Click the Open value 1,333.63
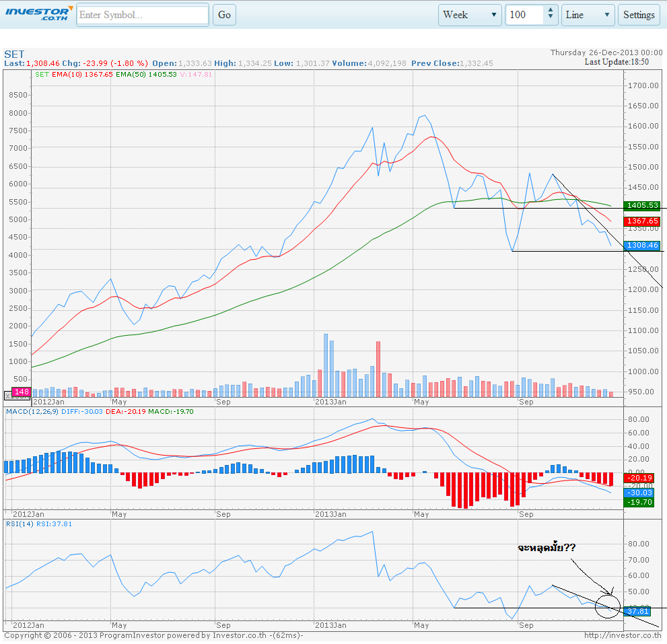 195,63
